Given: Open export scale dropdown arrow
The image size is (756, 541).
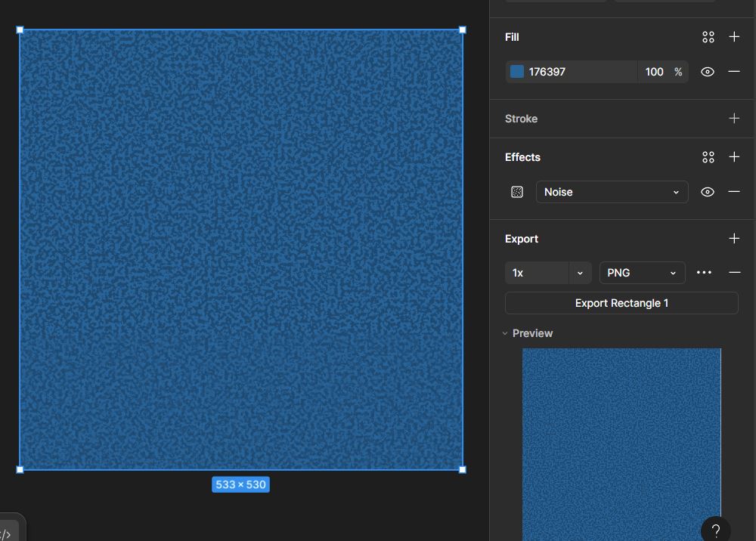Looking at the screenshot, I should coord(580,273).
